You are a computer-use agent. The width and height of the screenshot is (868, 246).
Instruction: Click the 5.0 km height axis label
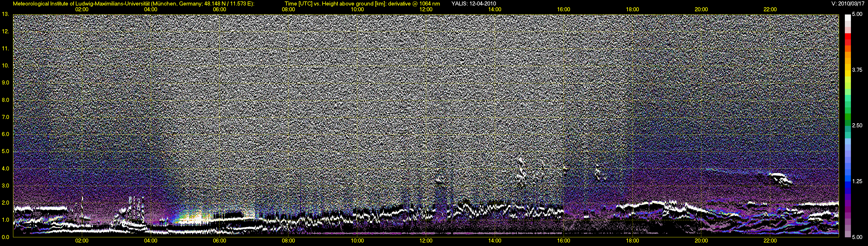coord(5,151)
